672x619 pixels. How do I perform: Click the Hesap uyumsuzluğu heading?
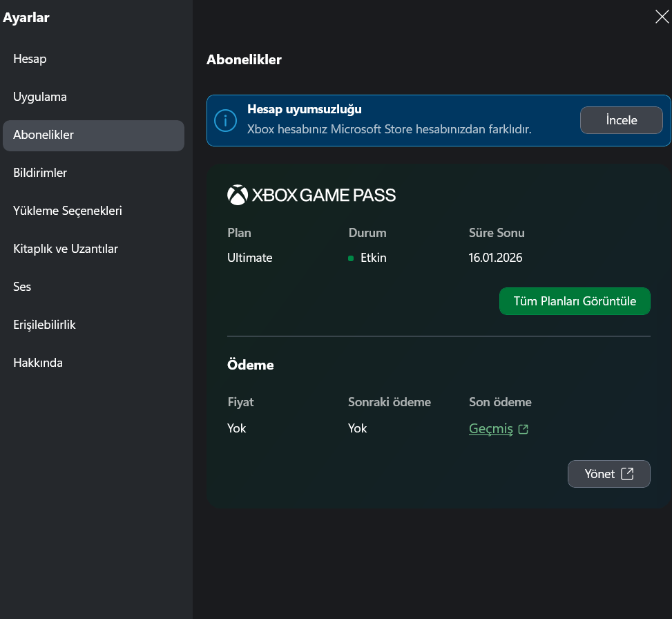tap(305, 109)
